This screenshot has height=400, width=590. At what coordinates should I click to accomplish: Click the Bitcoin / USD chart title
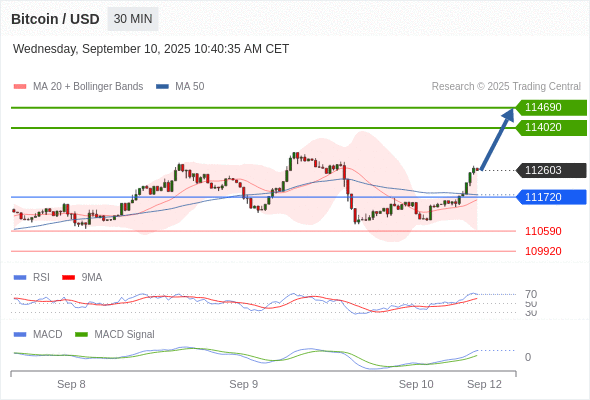(x=55, y=19)
